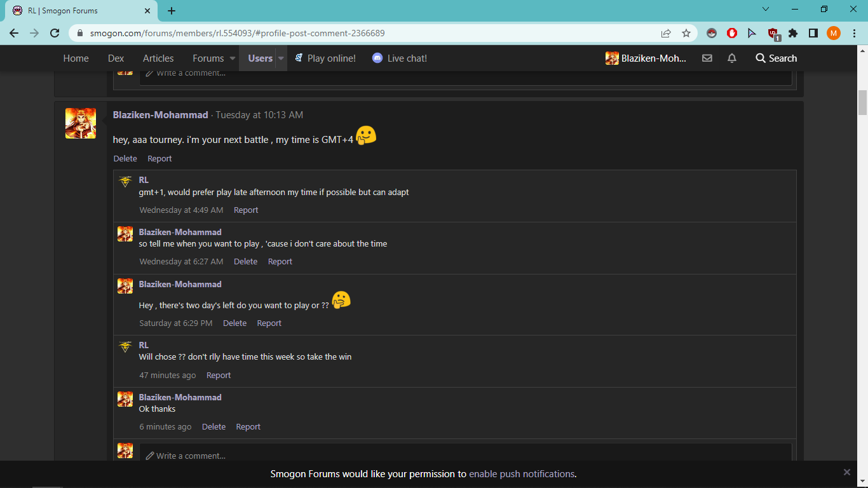Screen dimensions: 868x488
Task: Open the inbox envelope icon
Action: (707, 58)
